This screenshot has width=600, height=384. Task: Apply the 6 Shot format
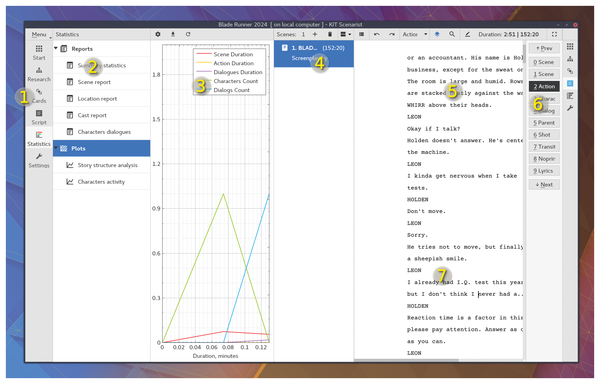pyautogui.click(x=544, y=135)
